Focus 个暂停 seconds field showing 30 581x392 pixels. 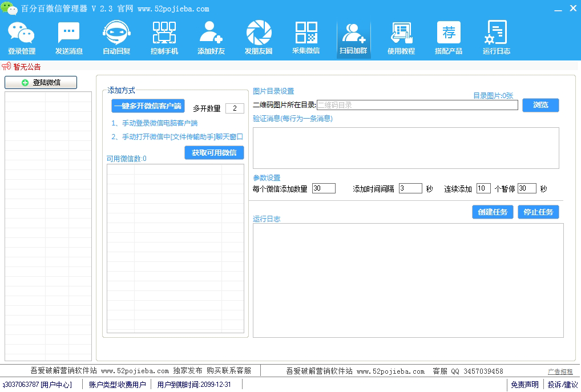(x=527, y=188)
